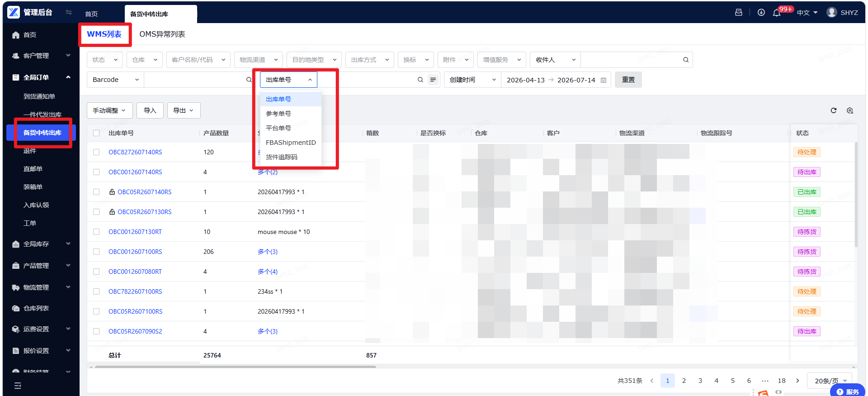Click the 2026-04-13 start date field

coord(526,80)
